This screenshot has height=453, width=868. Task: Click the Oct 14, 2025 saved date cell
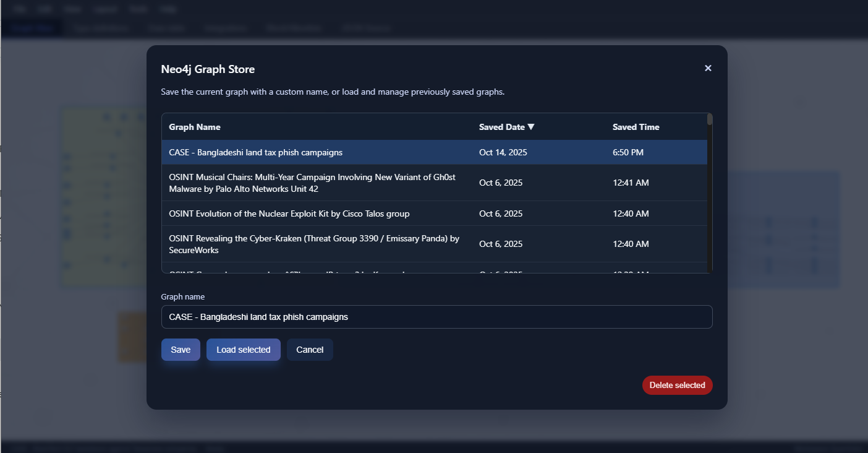(503, 152)
